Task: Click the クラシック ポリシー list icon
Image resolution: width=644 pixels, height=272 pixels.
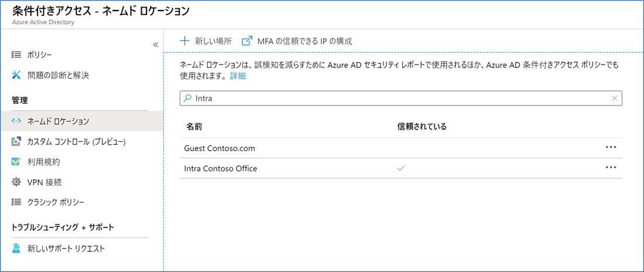Action: [16, 202]
